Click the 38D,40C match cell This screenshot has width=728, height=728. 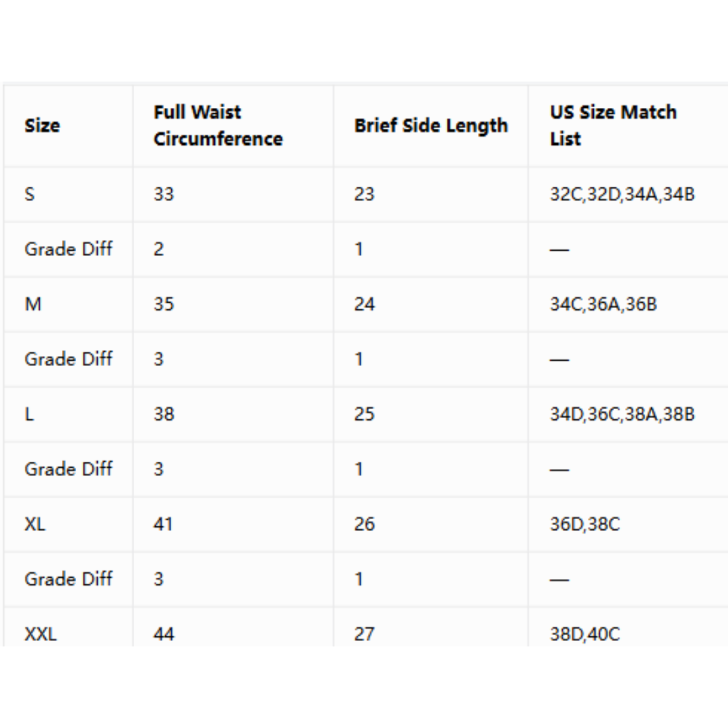click(x=585, y=634)
